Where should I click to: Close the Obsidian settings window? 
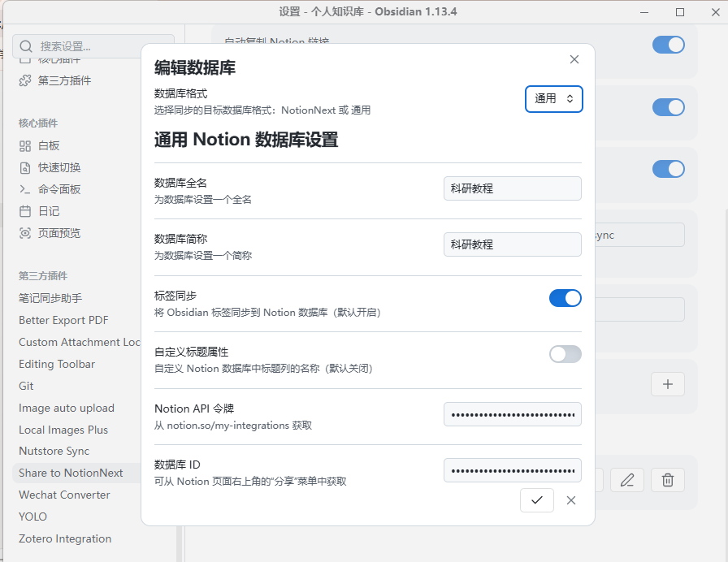tap(716, 12)
